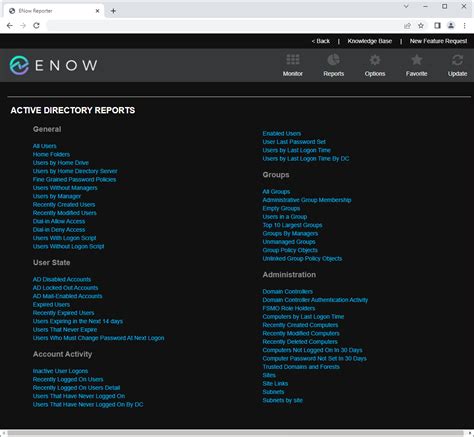Select the ENow Reporter browser tab
The height and width of the screenshot is (437, 474).
[55, 11]
